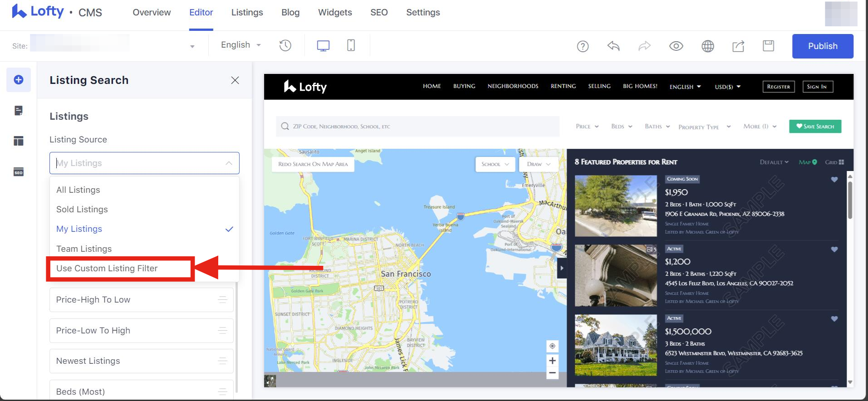Screen dimensions: 868x401
Task: Open preview with the eye icon
Action: (676, 46)
